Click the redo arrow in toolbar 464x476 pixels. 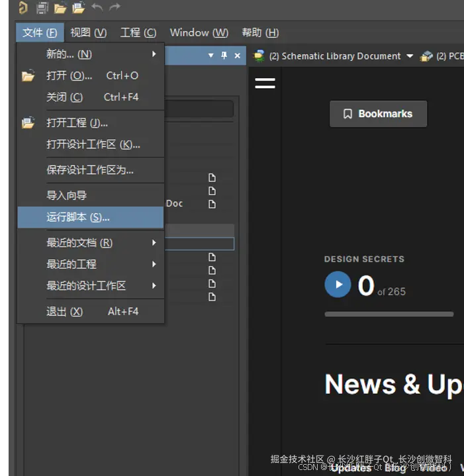click(x=115, y=7)
